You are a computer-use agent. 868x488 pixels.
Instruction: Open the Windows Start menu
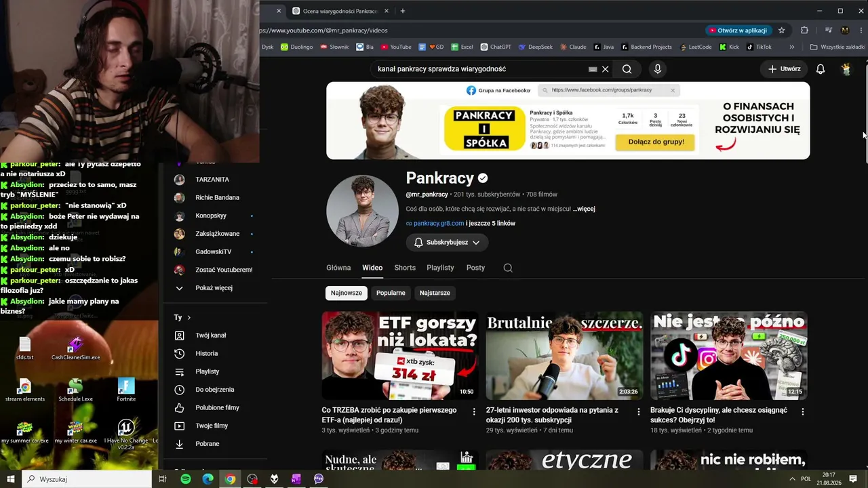[11, 479]
